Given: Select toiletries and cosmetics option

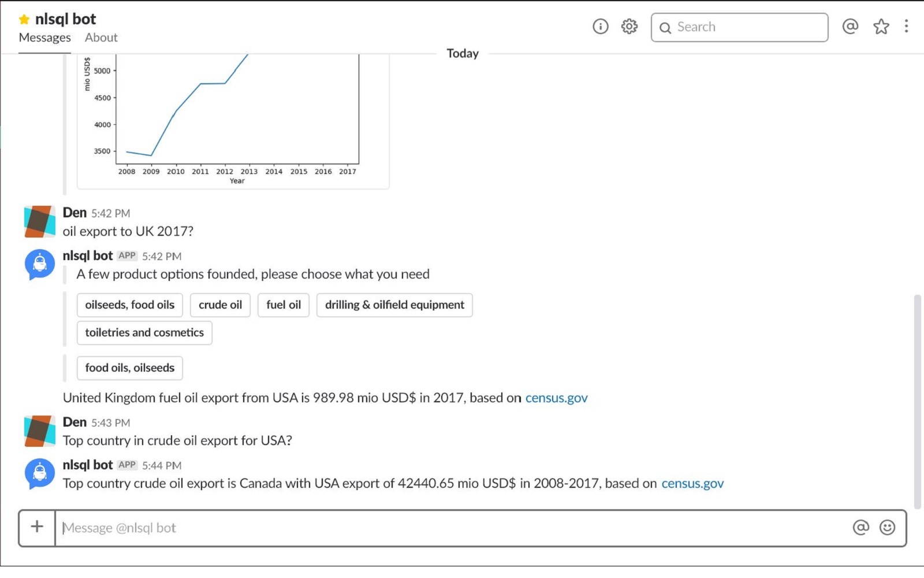Looking at the screenshot, I should pos(144,333).
